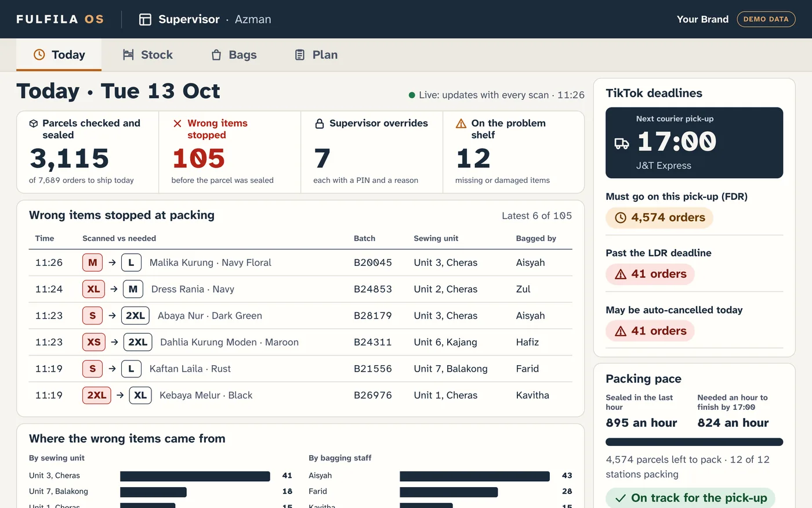Viewport: 812px width, 508px height.
Task: Click batch number B24853
Action: pos(373,289)
